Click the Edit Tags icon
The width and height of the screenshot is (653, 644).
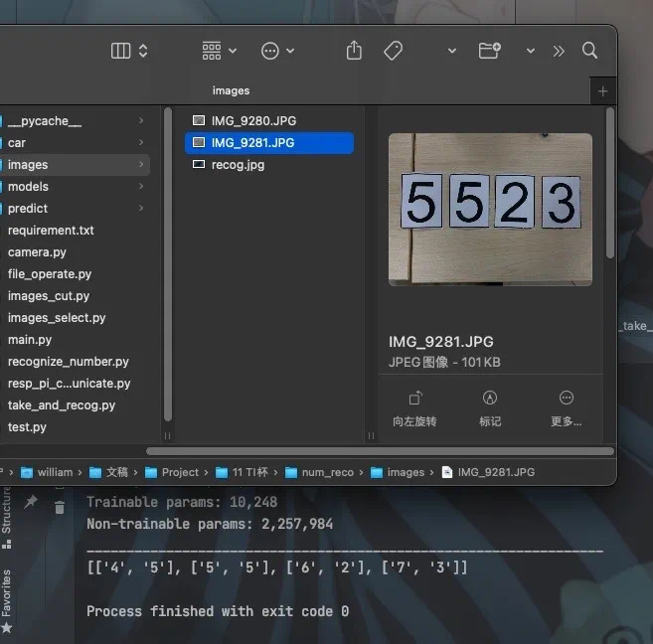coord(393,51)
